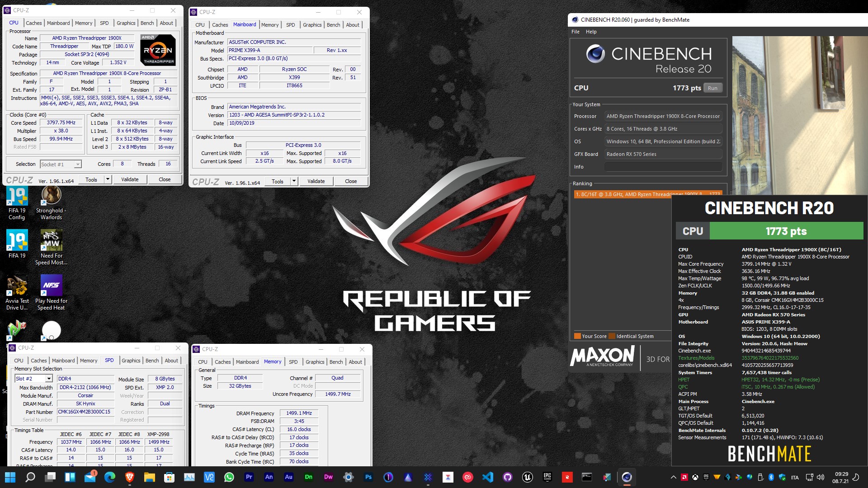This screenshot has width=868, height=488.
Task: Launch Adobe Dreamweaver from the taskbar
Action: pos(329,477)
